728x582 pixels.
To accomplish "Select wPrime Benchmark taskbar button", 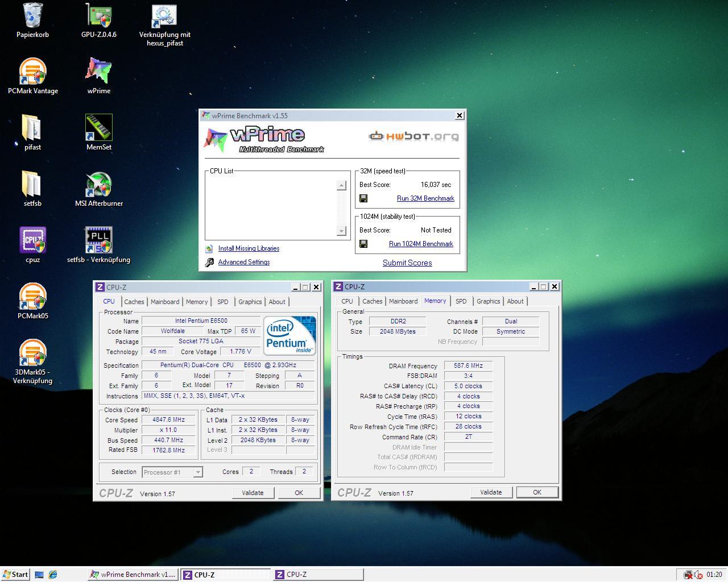I will point(133,575).
